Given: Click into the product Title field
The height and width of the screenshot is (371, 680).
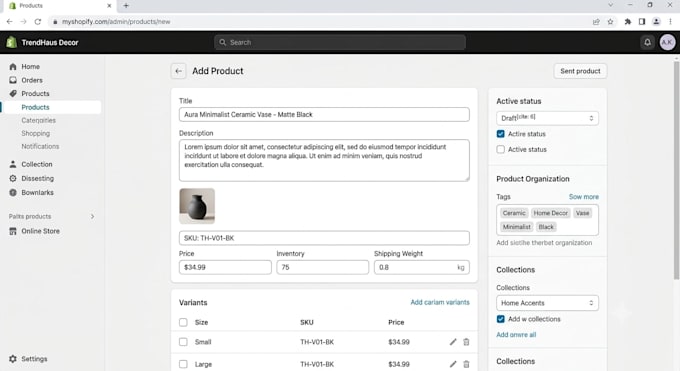Looking at the screenshot, I should 324,115.
